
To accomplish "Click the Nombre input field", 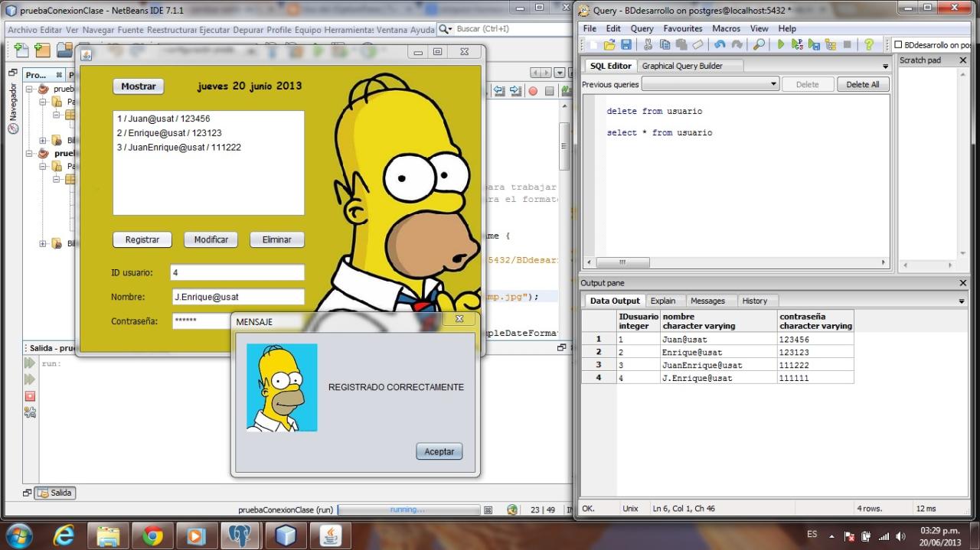I will [238, 297].
